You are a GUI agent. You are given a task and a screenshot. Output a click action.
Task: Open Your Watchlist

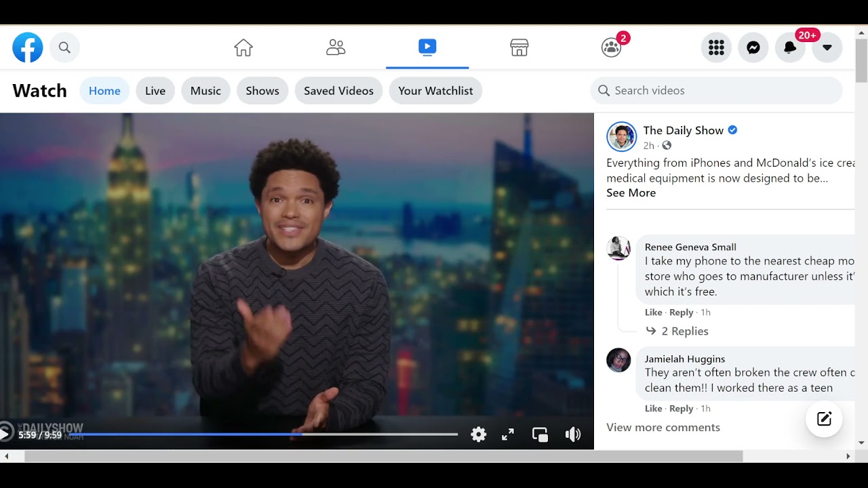[435, 91]
